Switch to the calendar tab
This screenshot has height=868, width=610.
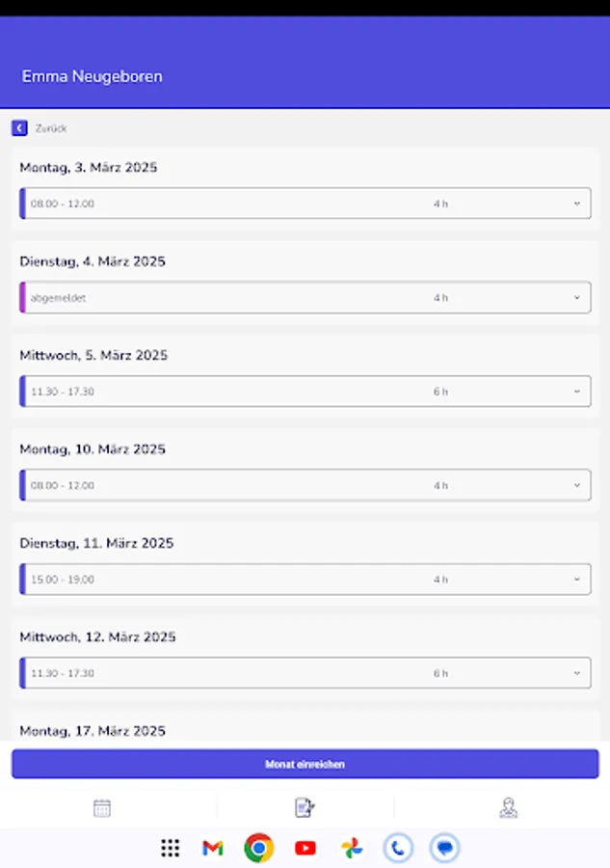coord(101,806)
